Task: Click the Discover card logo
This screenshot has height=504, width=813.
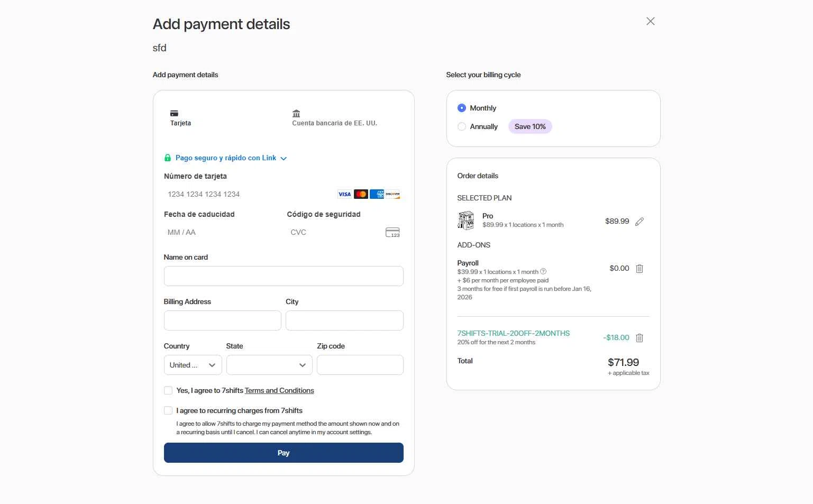Action: pyautogui.click(x=393, y=194)
